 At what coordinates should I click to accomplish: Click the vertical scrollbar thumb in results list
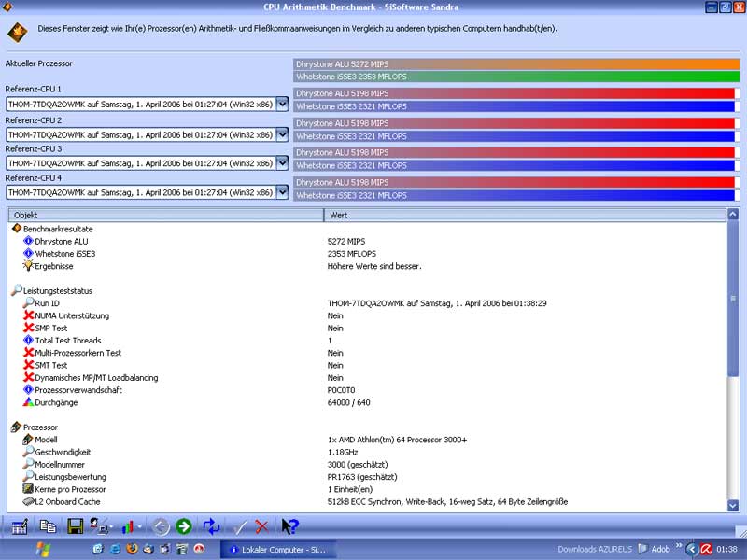733,299
